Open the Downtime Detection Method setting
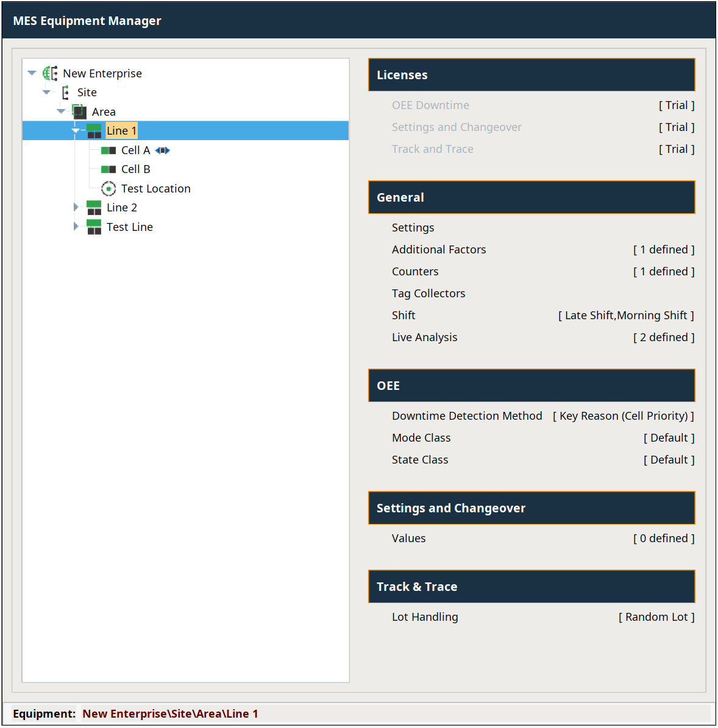 [x=466, y=416]
